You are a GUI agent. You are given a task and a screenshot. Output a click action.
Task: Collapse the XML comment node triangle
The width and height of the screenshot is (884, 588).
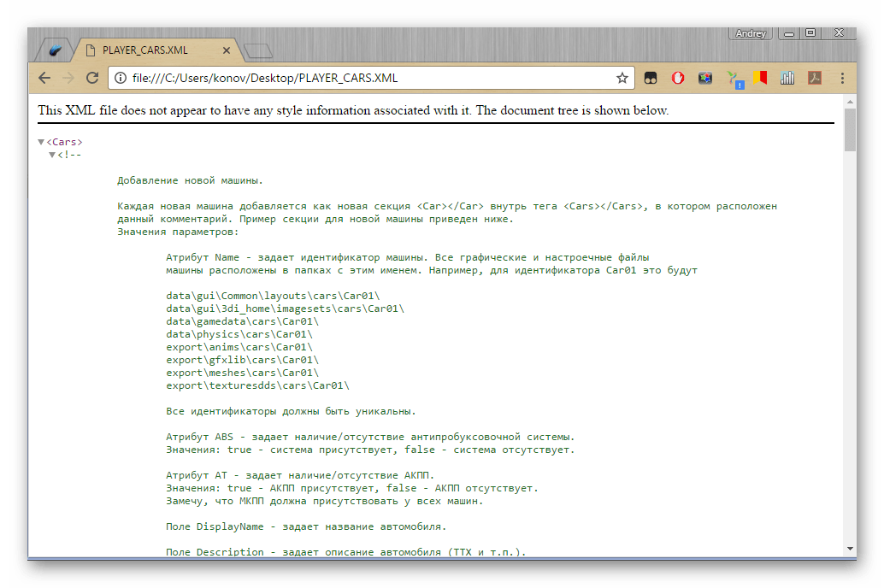[52, 155]
